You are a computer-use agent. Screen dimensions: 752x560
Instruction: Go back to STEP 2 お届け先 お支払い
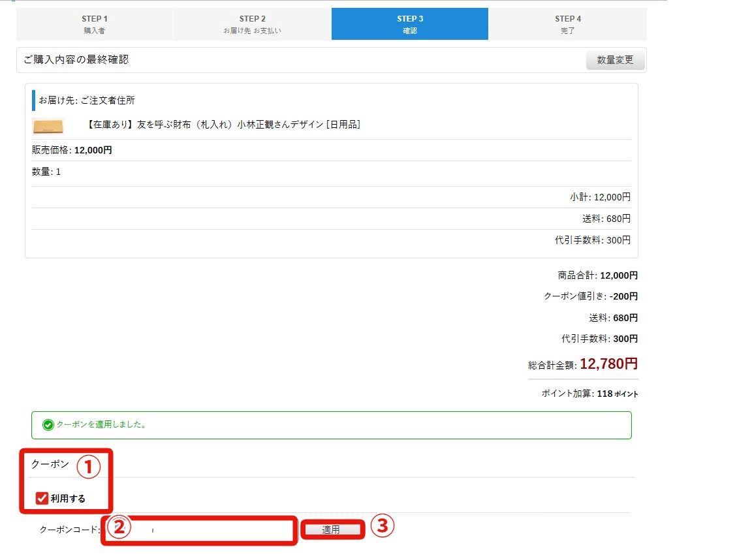[252, 24]
